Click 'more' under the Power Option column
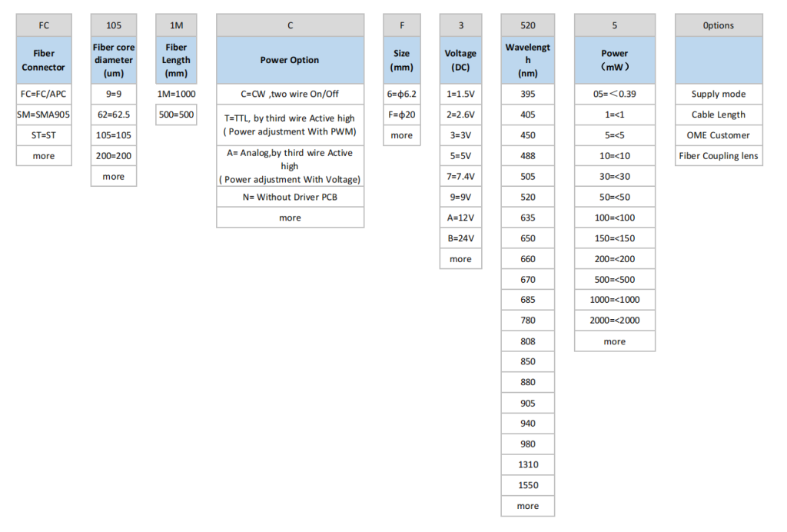The image size is (787, 532). (290, 218)
